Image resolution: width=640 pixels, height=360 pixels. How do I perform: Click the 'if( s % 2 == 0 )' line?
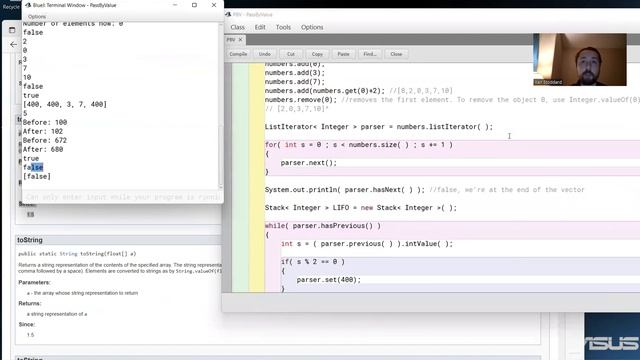click(313, 262)
